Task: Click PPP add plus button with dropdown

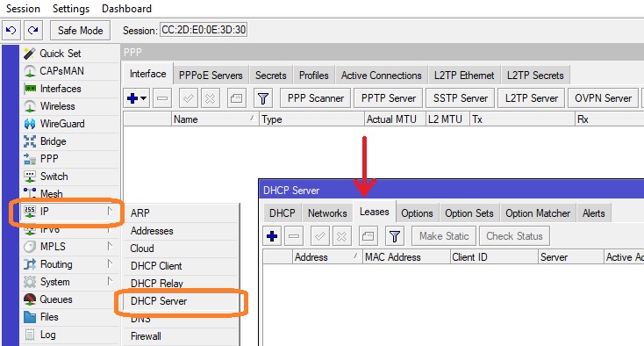Action: click(x=137, y=98)
